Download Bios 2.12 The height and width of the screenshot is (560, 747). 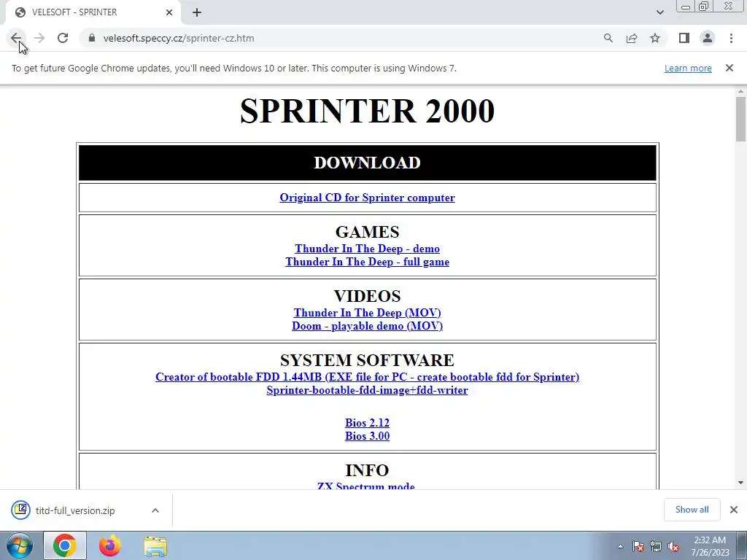point(368,423)
